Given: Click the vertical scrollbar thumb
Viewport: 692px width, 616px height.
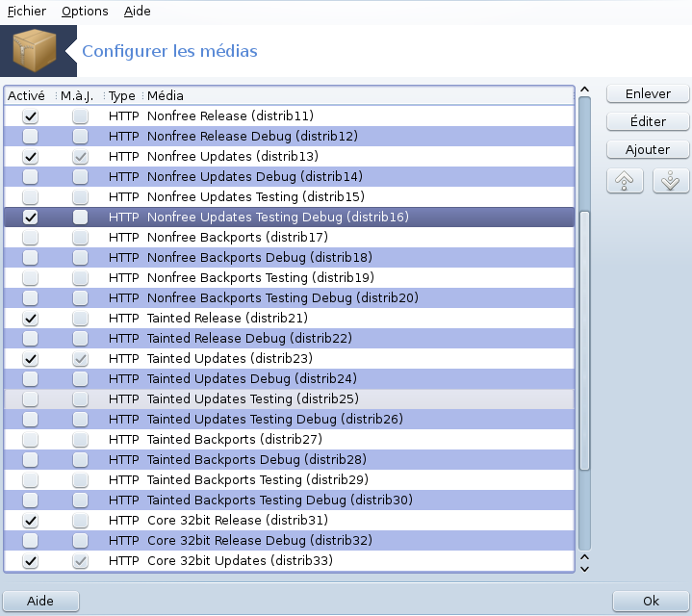Looking at the screenshot, I should [x=583, y=337].
